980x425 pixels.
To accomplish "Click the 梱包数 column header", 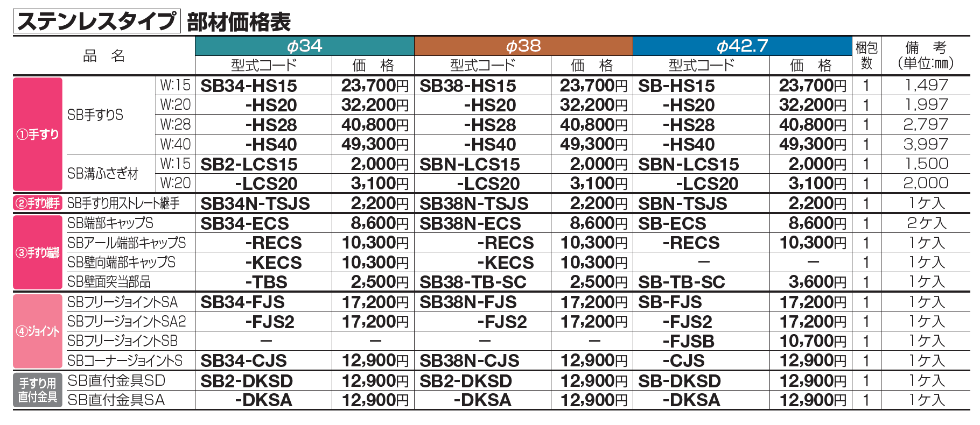I will point(866,55).
